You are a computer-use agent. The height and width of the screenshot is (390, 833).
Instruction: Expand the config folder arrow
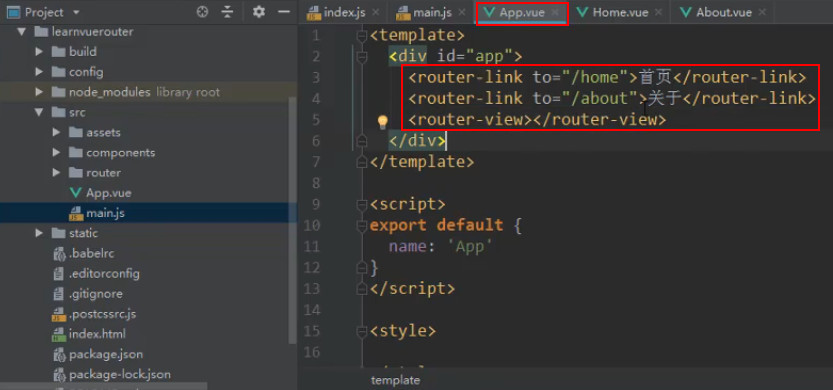click(x=39, y=72)
